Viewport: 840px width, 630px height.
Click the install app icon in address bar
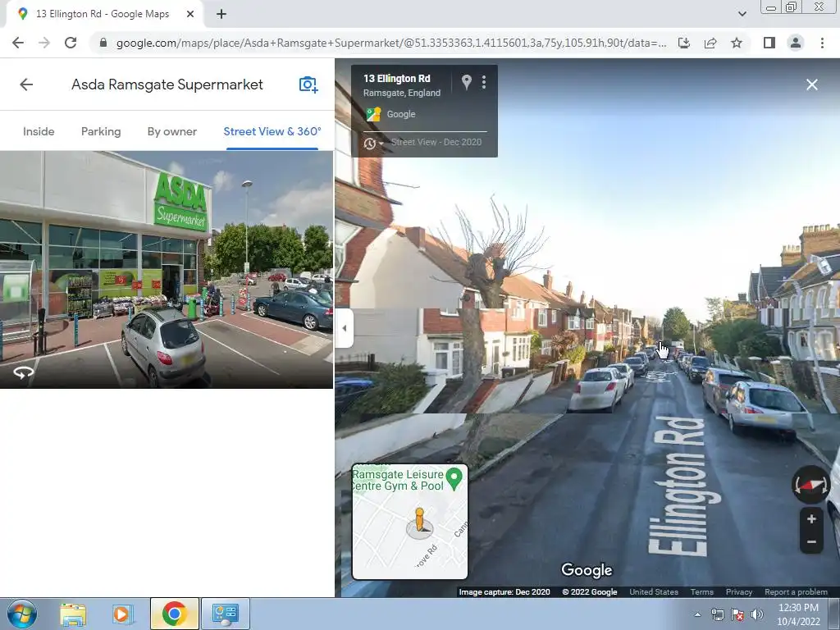(x=684, y=43)
